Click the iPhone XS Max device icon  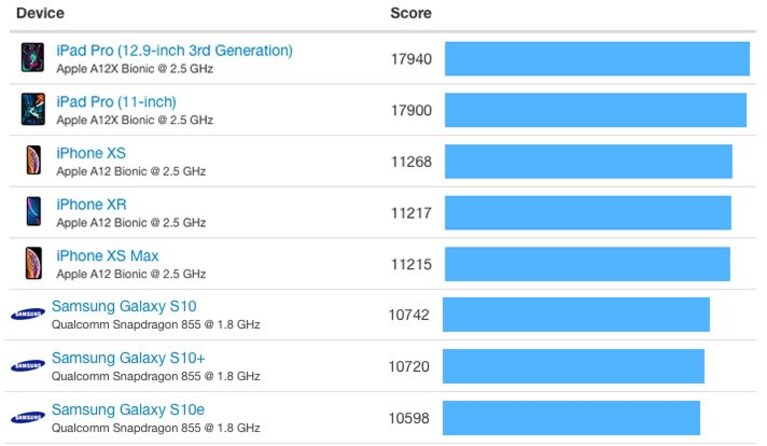[x=34, y=263]
